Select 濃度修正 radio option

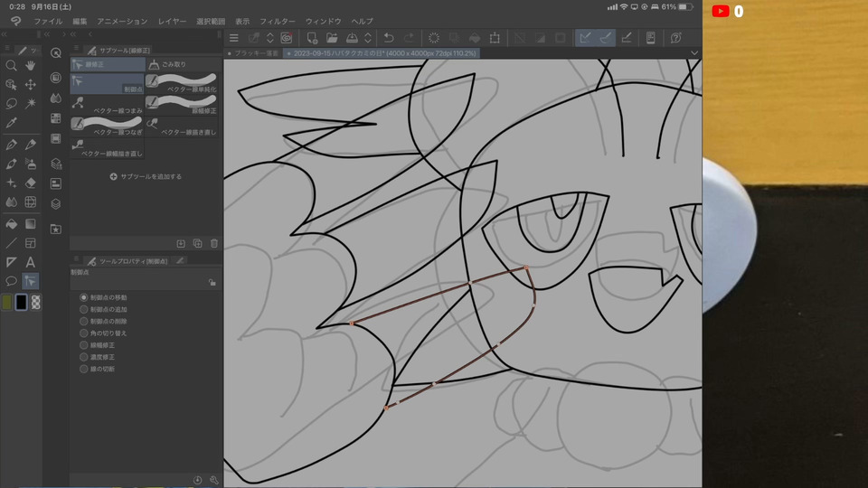tap(83, 357)
